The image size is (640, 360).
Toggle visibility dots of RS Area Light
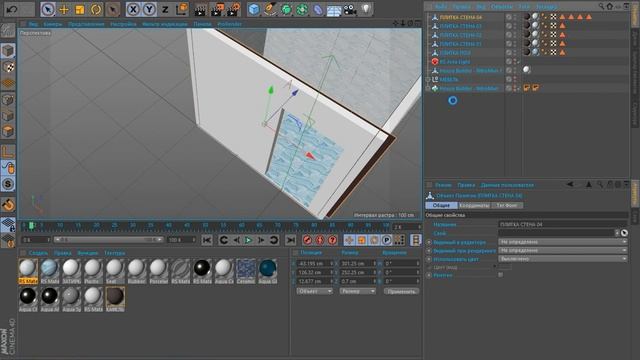point(515,62)
